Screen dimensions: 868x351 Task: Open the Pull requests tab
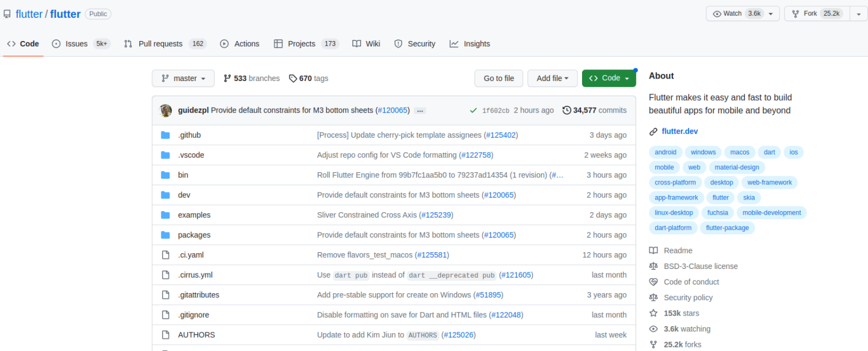(165, 43)
